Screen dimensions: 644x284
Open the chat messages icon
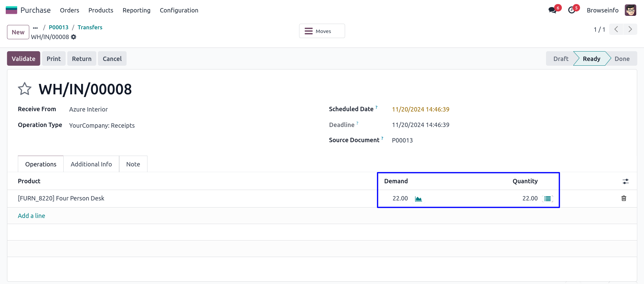point(552,10)
